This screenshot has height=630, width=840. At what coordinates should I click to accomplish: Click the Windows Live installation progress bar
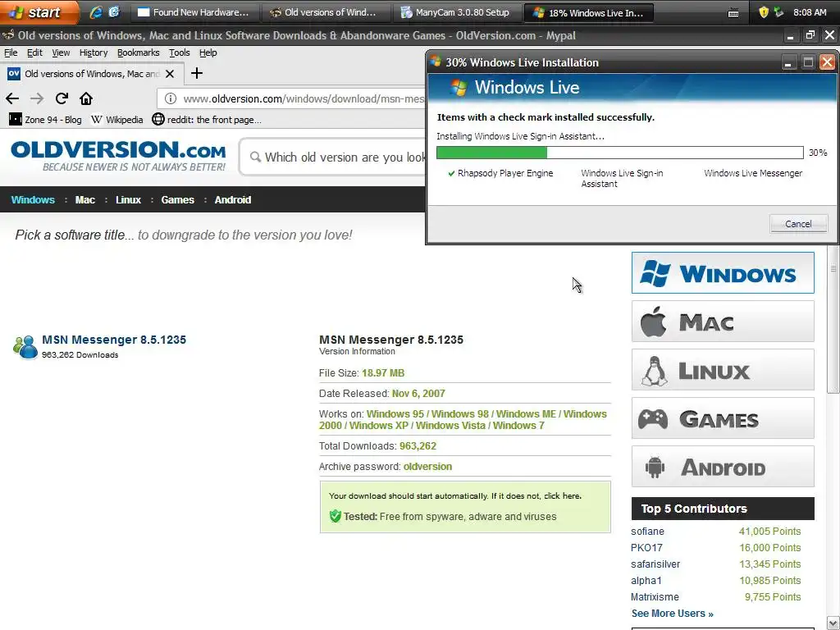(620, 153)
